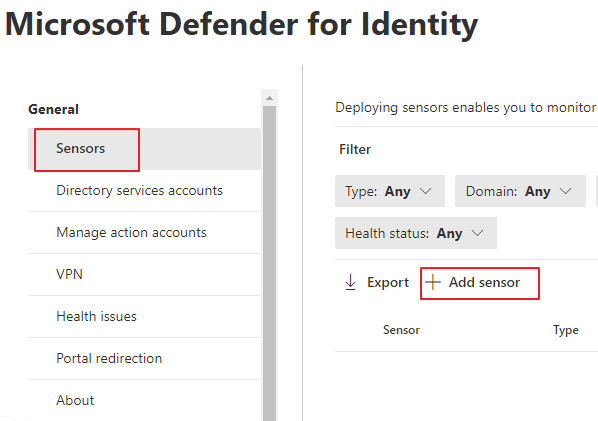Expand the Type chevron arrow
The height and width of the screenshot is (421, 598).
[x=425, y=191]
